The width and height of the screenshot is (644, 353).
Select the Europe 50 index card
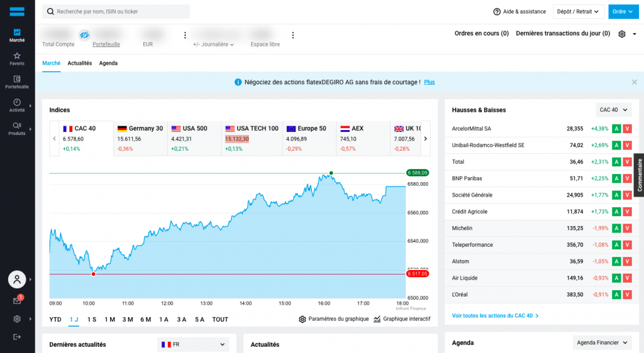click(x=309, y=138)
